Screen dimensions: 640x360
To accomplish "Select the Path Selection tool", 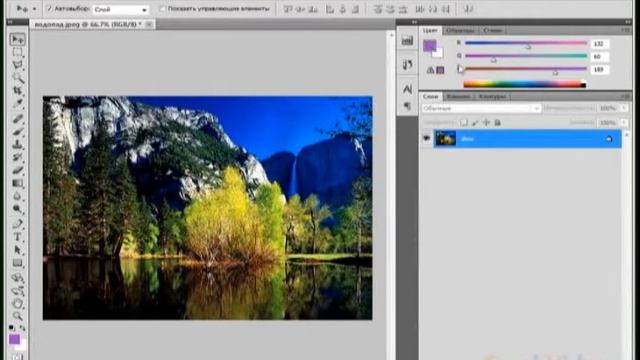I will (x=17, y=250).
